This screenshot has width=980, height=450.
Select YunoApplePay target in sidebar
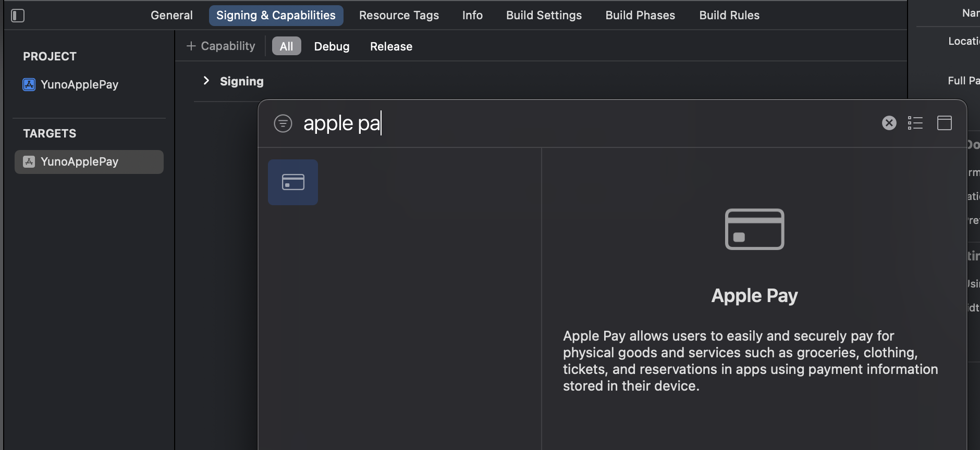[89, 161]
